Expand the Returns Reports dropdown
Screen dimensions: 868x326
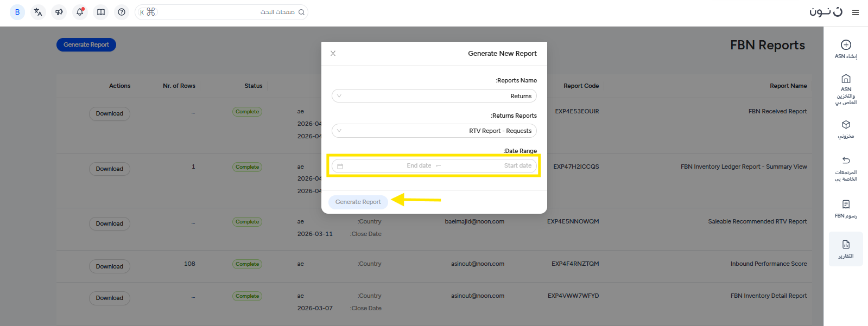[434, 131]
